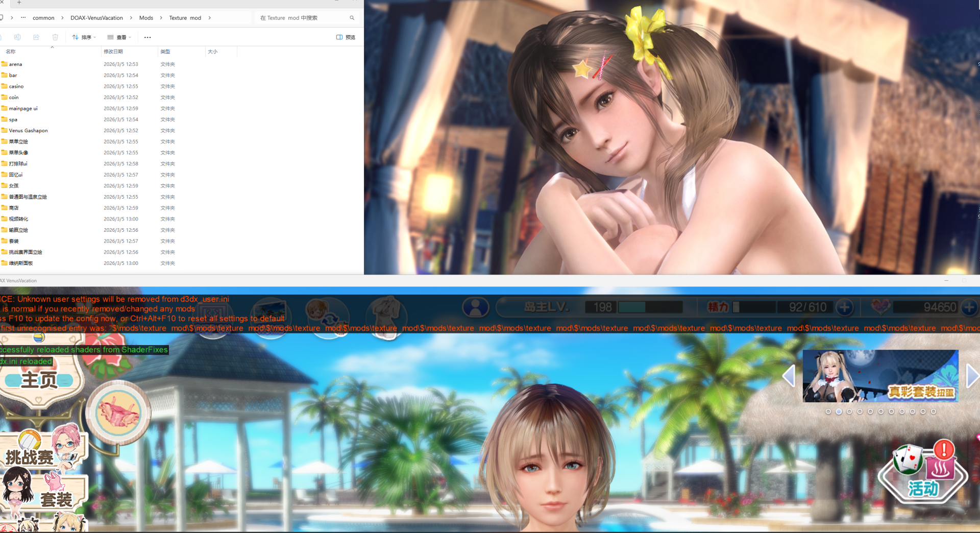Open the 主页 home sign in the game

tap(38, 380)
